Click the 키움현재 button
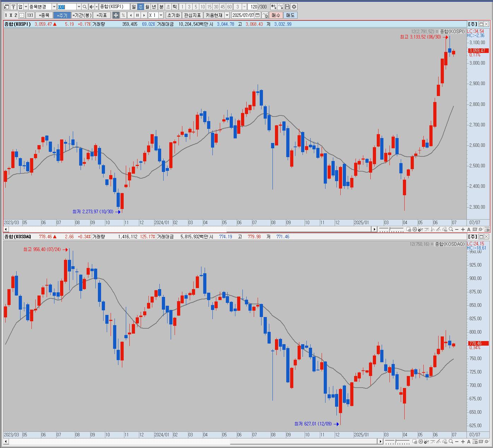The width and height of the screenshot is (493, 448). point(214,15)
